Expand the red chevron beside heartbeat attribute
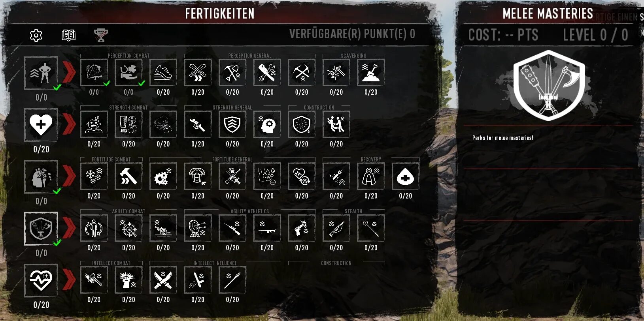Viewport: 644px width, 321px height. pos(69,280)
